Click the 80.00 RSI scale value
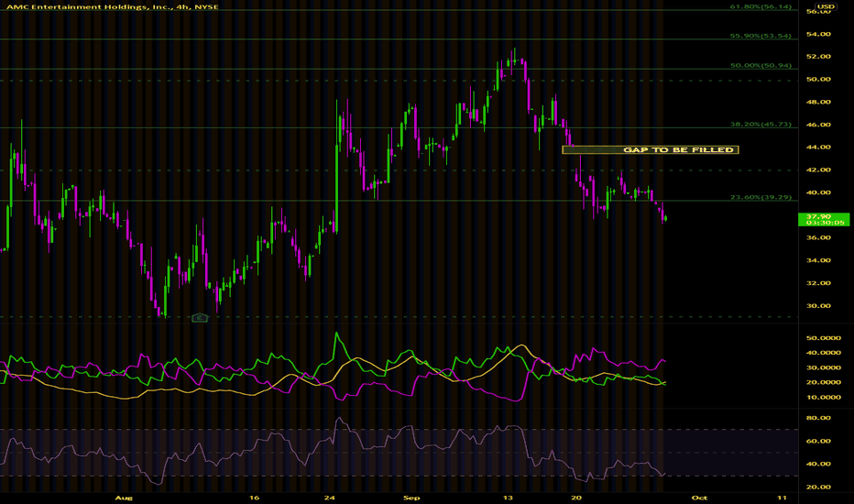The width and height of the screenshot is (854, 504). (x=818, y=418)
